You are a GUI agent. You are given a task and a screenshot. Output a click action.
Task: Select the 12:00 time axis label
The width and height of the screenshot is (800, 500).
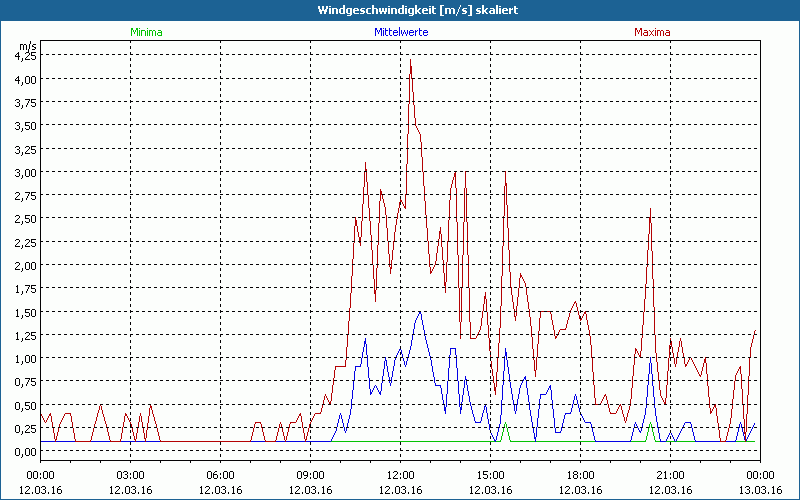(x=401, y=474)
